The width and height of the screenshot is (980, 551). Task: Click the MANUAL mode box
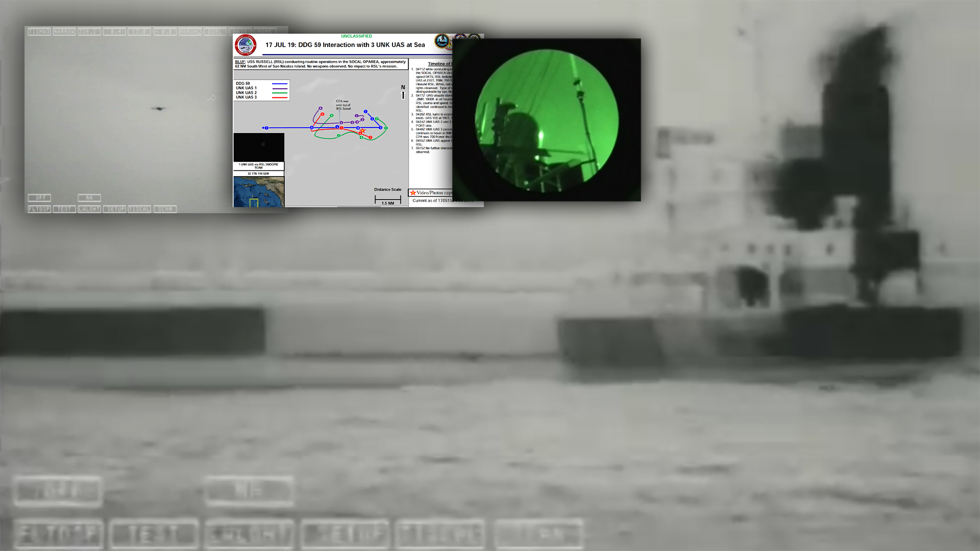click(190, 32)
